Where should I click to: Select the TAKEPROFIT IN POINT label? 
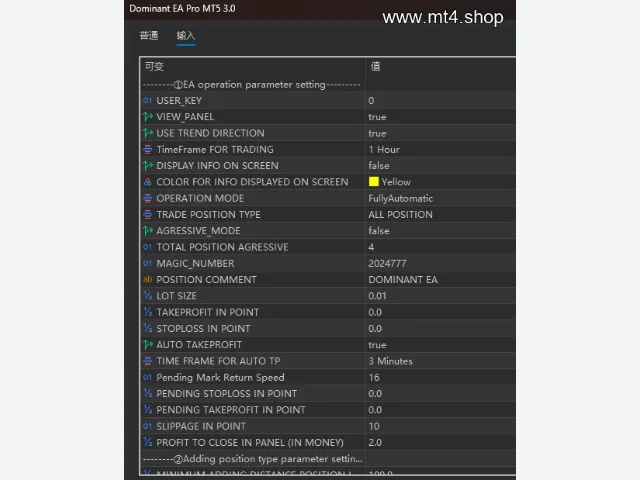207,312
